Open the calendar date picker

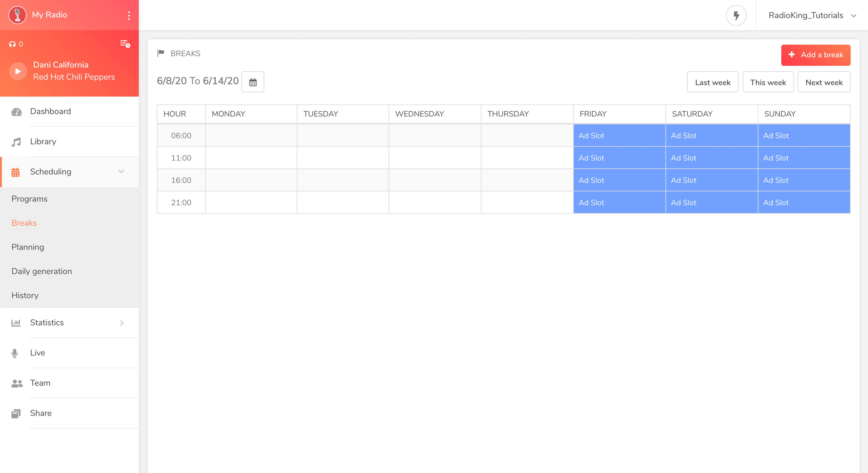click(253, 82)
